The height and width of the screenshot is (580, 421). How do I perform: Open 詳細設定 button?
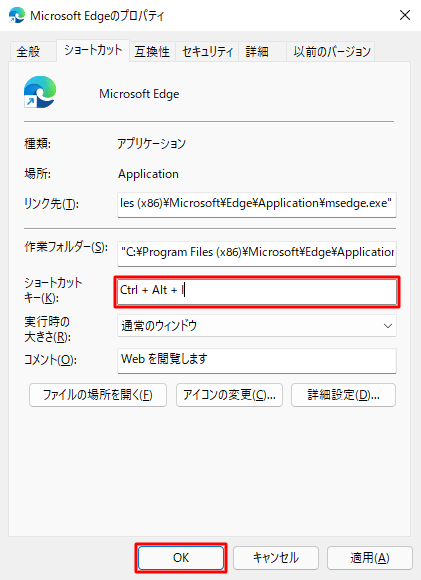(x=343, y=395)
